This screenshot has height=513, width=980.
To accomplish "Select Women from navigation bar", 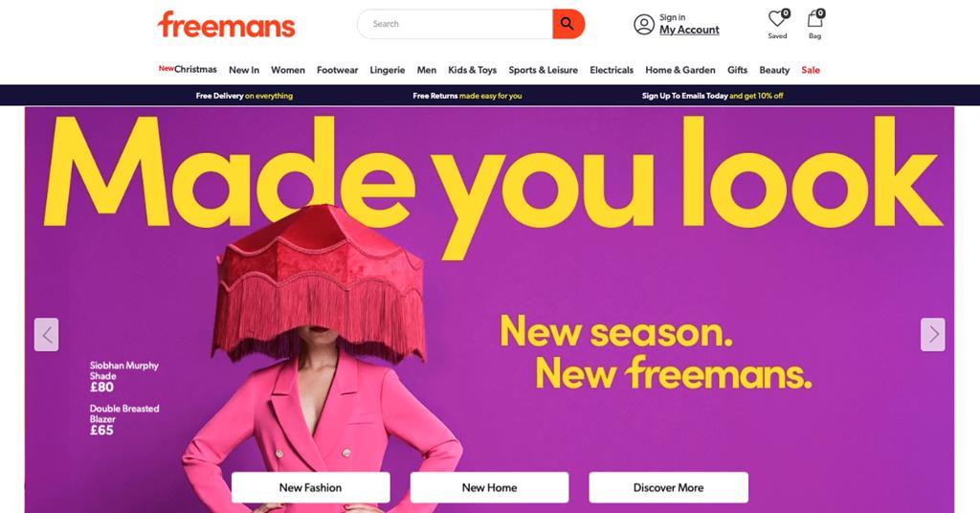I will tap(287, 70).
